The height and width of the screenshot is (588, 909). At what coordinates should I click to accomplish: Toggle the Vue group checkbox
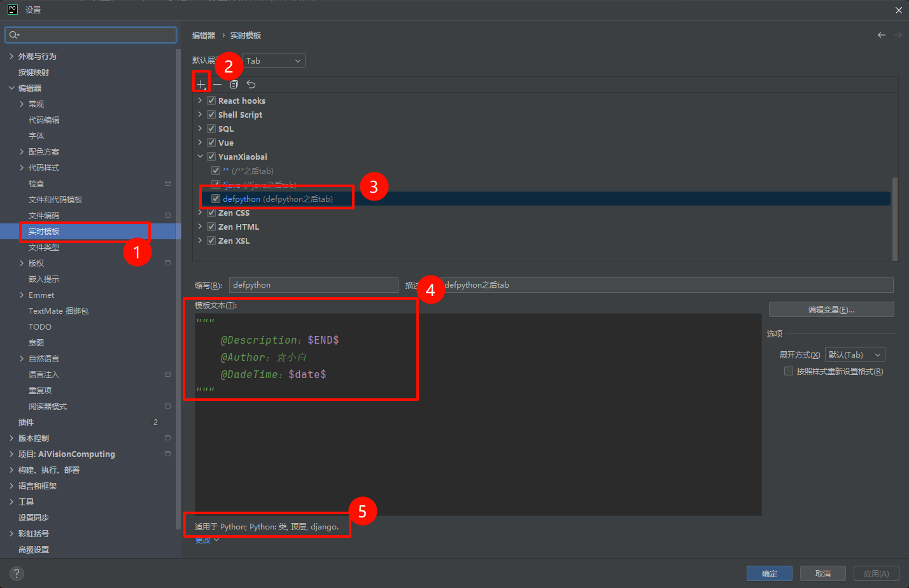[x=211, y=143]
